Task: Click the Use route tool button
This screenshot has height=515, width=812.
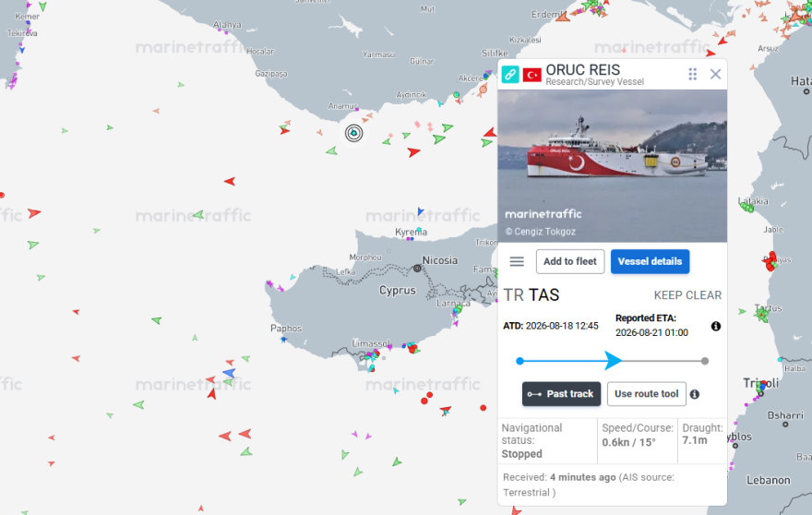Action: (646, 394)
